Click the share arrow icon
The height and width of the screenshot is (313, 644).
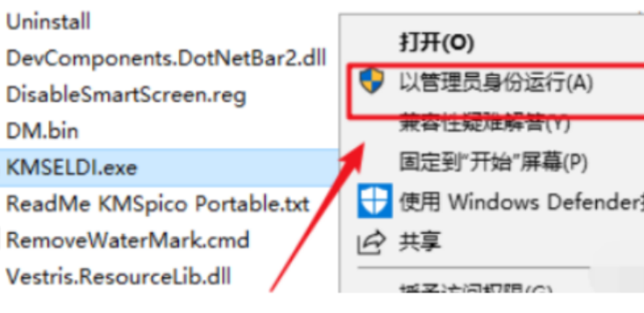click(372, 242)
